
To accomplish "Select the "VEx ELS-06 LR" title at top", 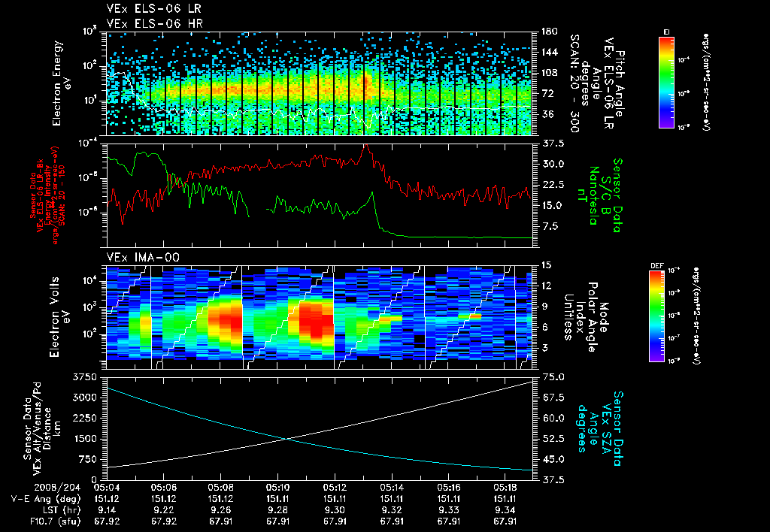I will (x=153, y=9).
